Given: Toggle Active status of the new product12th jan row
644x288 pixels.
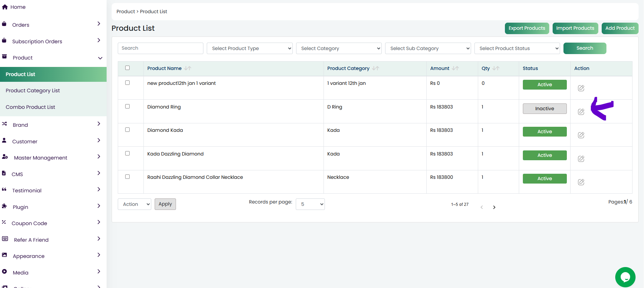Looking at the screenshot, I should tap(545, 85).
